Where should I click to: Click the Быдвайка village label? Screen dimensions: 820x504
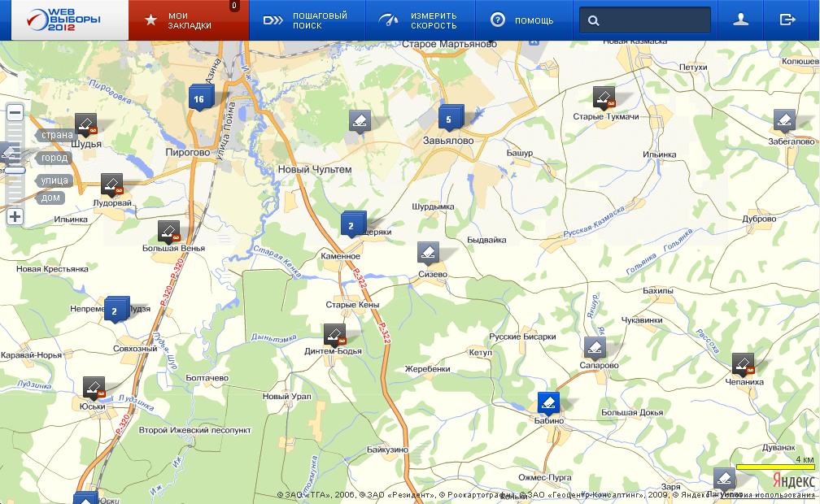(x=486, y=240)
